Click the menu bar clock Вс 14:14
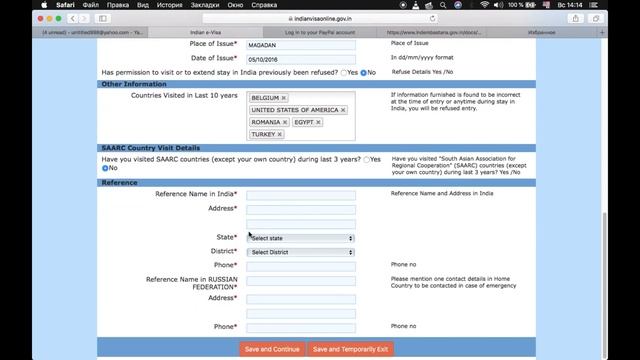640x360 pixels. [570, 5]
